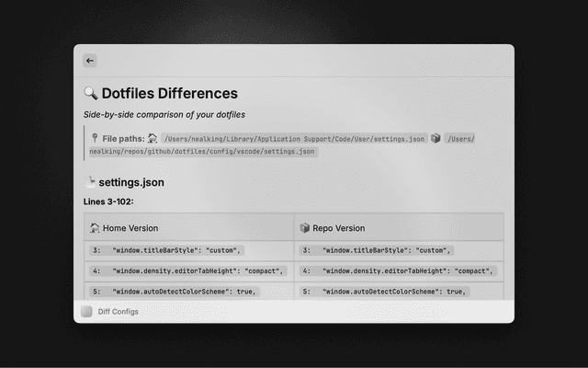This screenshot has height=368, width=588.
Task: Click Diff Configs label in bottom bar
Action: tap(119, 312)
